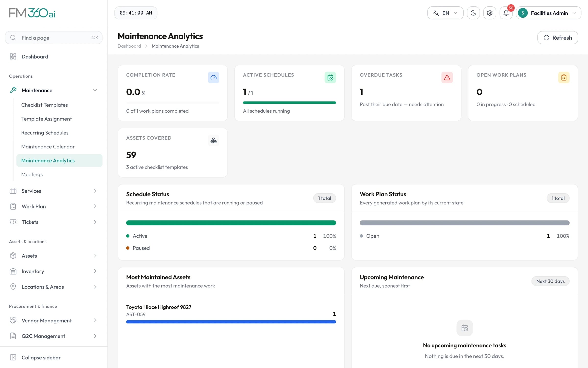Screen dimensions: 588x368
Task: Click the Open status legend row
Action: point(465,236)
